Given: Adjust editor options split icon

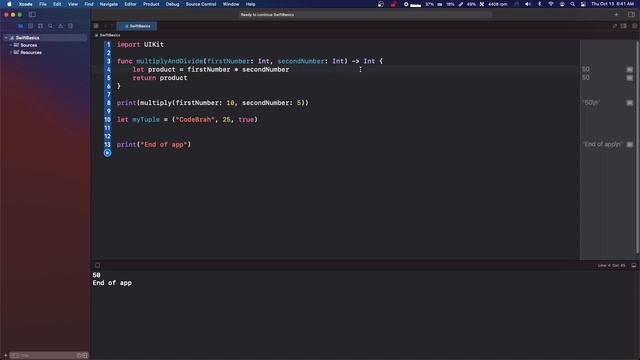Looking at the screenshot, I should 623,26.
